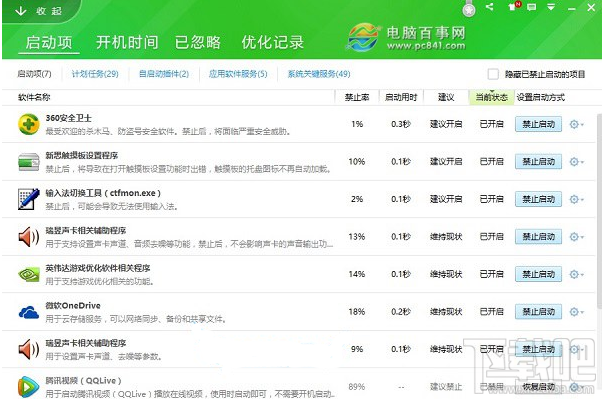Click 禁止启动 for ctfmon.exe

[x=538, y=199]
